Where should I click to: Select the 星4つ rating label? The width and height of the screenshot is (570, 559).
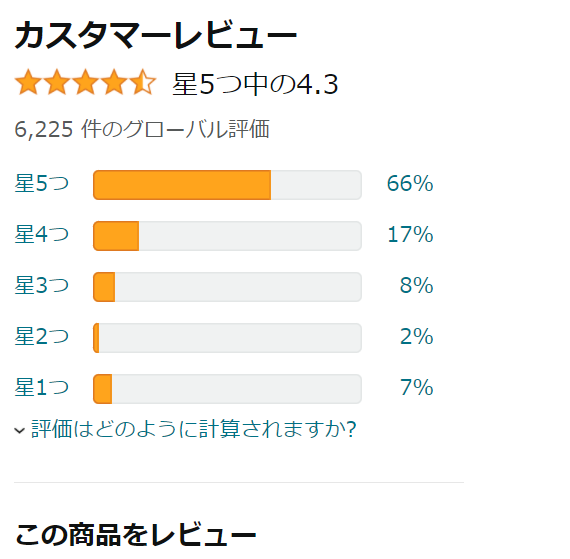[42, 234]
